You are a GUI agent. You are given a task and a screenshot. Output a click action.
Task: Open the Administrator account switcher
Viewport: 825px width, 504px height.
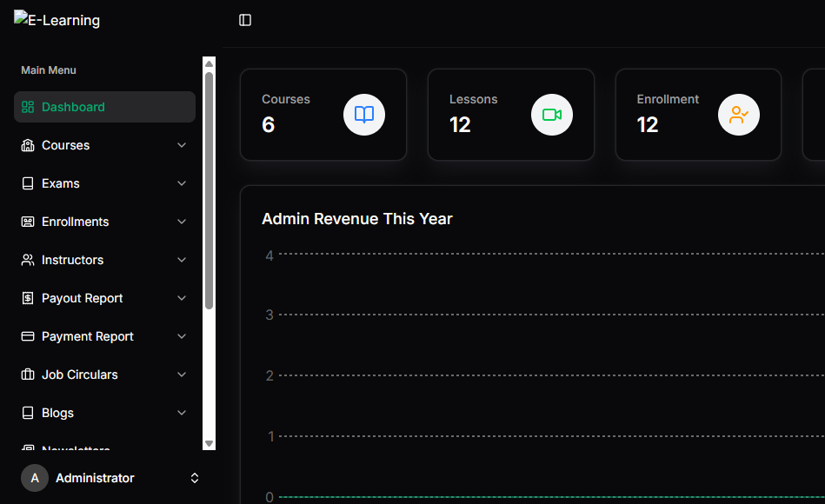(x=195, y=478)
